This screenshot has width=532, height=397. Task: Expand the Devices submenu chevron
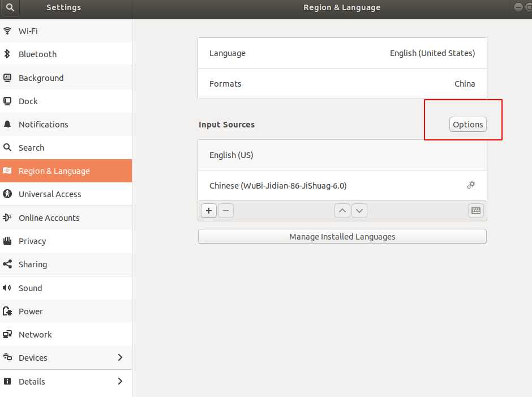120,358
